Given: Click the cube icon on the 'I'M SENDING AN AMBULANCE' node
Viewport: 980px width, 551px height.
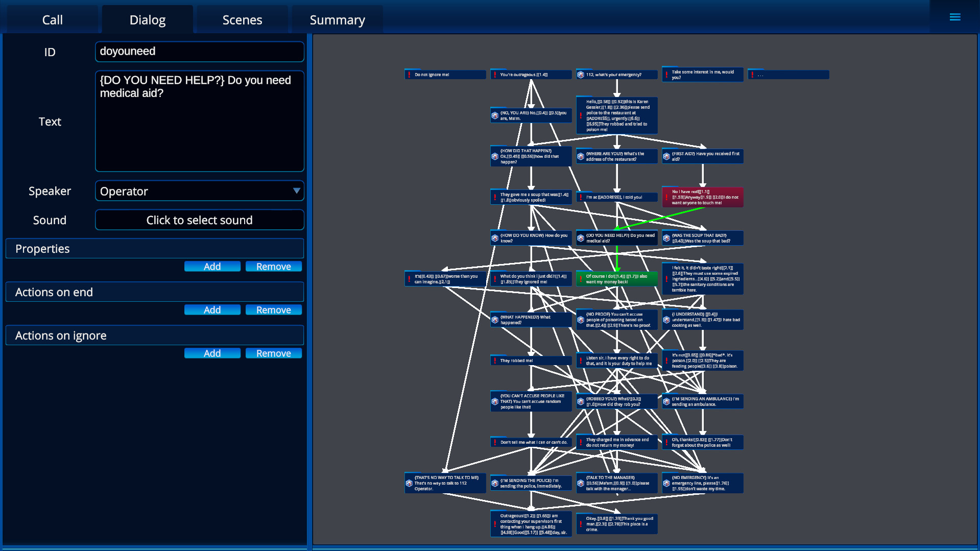Looking at the screenshot, I should [x=666, y=401].
